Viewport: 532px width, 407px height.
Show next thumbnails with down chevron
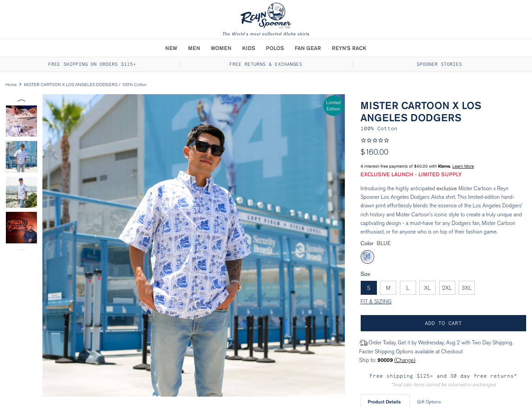pyautogui.click(x=21, y=249)
